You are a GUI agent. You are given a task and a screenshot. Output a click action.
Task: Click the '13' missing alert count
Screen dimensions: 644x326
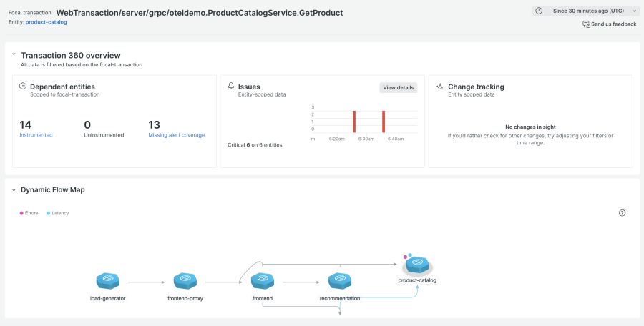tap(154, 125)
